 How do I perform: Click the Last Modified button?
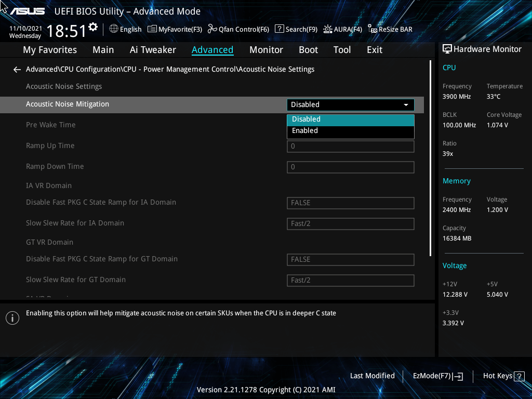pyautogui.click(x=372, y=376)
